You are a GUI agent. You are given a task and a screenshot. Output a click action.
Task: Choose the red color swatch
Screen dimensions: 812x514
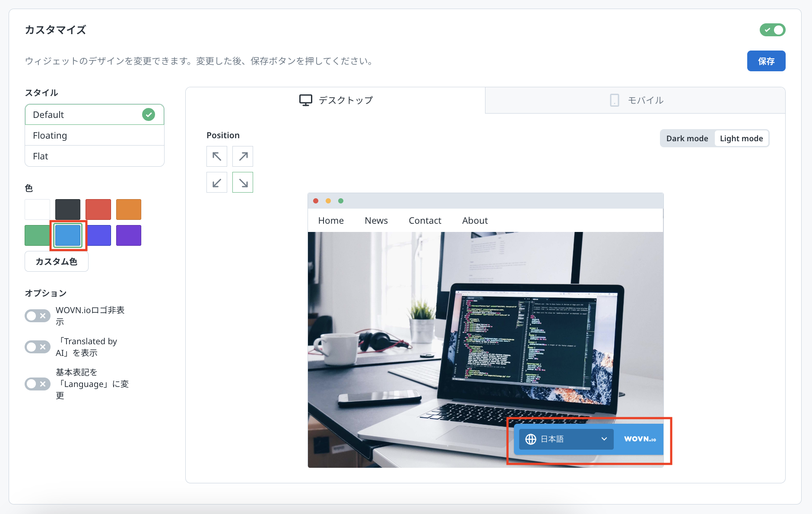[98, 209]
